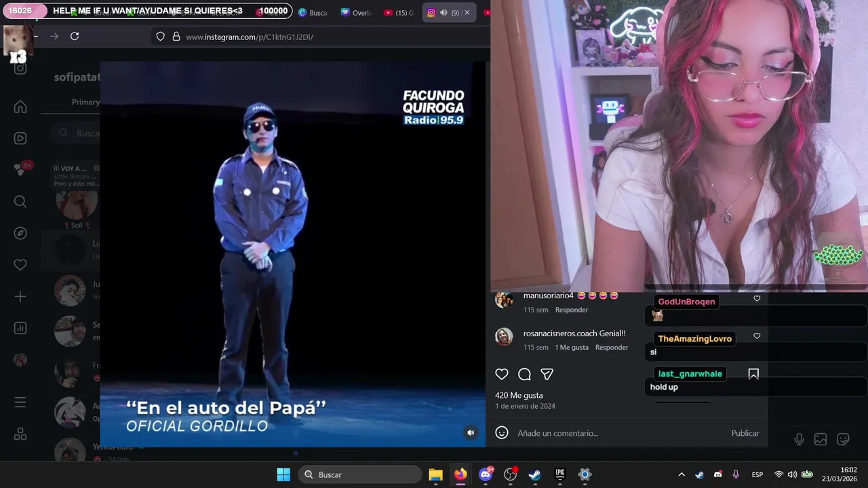Open the Explore compass icon

[20, 233]
